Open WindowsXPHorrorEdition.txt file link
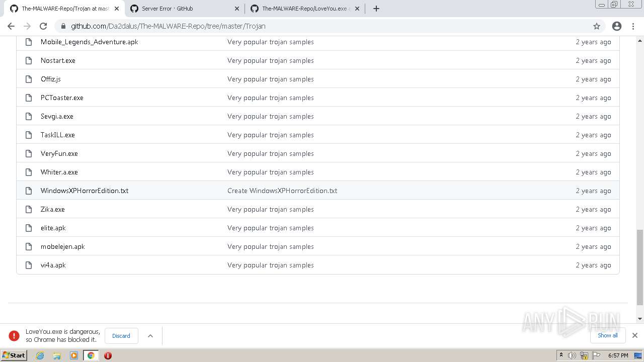644x362 pixels. click(x=85, y=191)
